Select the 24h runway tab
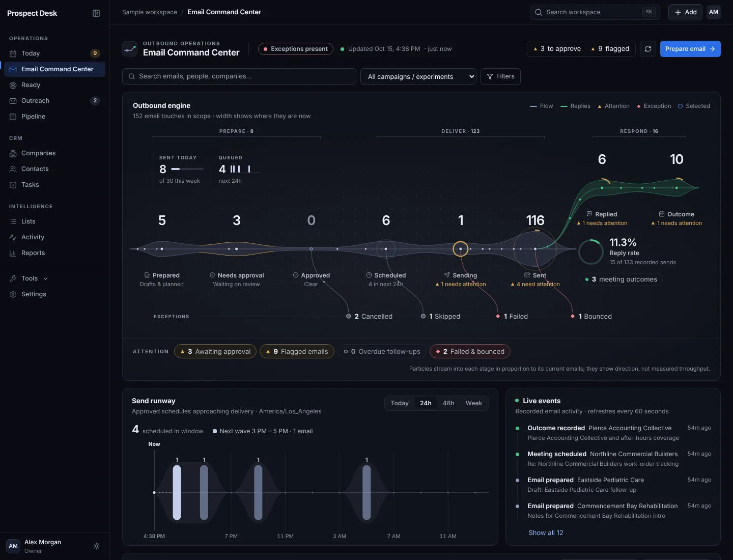Image resolution: width=733 pixels, height=560 pixels. click(x=426, y=403)
